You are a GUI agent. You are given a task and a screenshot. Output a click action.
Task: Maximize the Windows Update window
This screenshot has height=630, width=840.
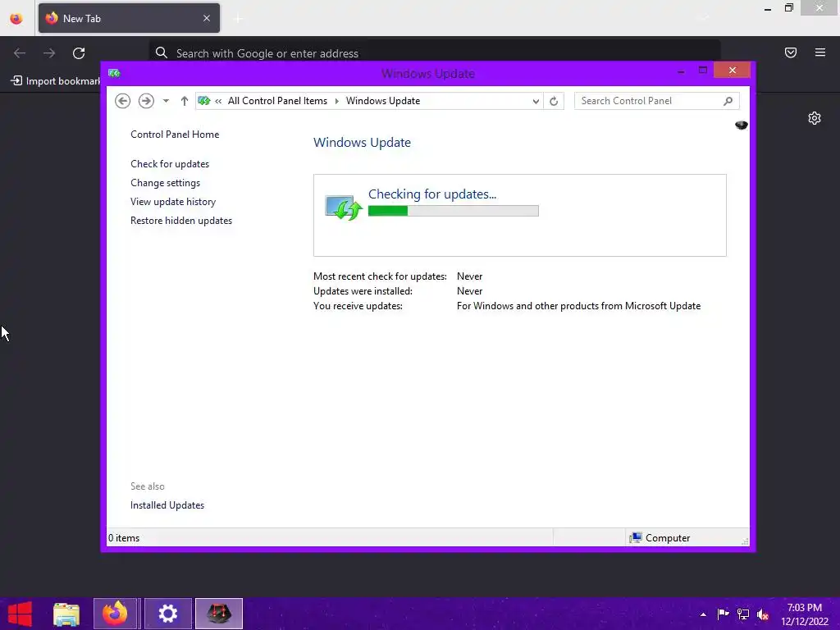(x=703, y=71)
